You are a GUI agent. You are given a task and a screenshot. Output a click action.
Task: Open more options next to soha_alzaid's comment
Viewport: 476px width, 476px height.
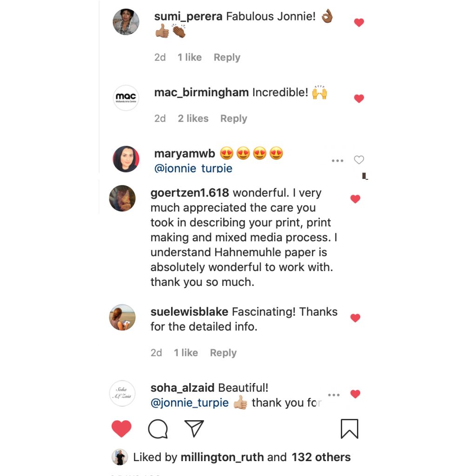334,395
